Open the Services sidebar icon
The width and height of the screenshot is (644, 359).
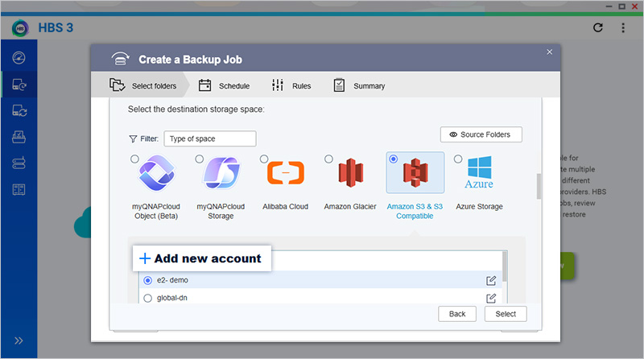[19, 137]
